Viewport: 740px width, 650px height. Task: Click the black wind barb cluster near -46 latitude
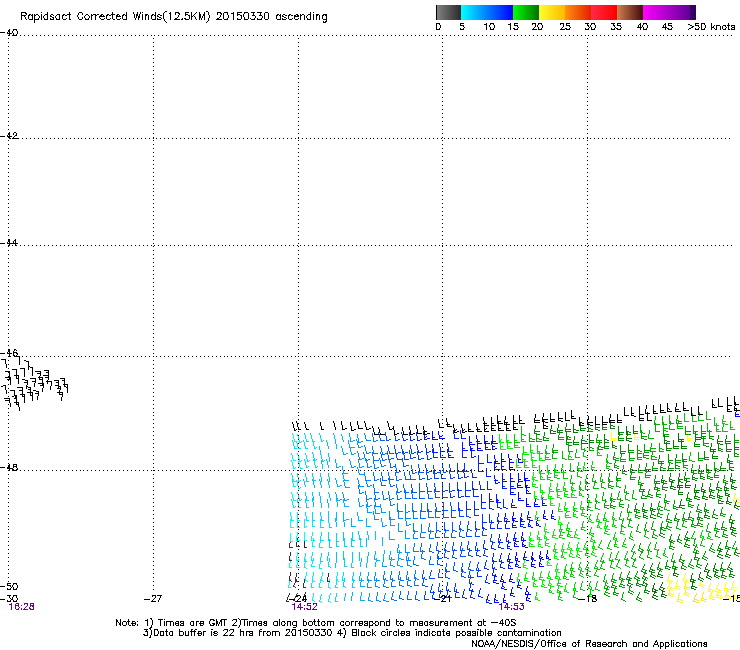click(35, 384)
